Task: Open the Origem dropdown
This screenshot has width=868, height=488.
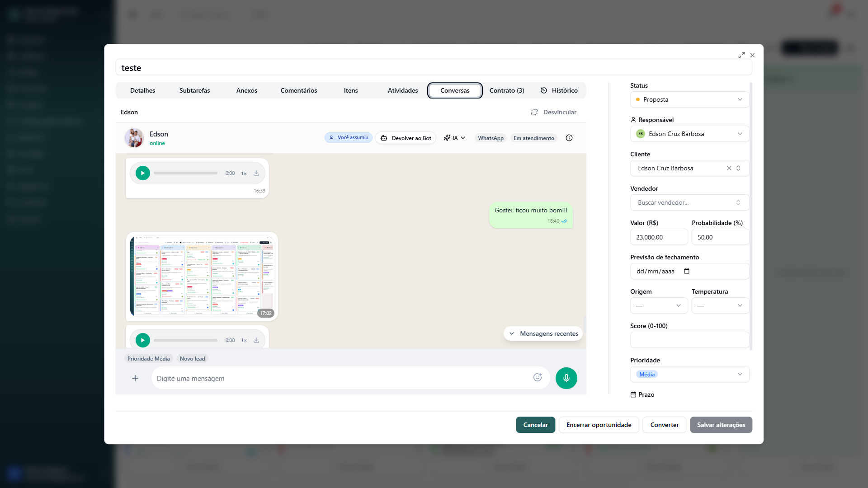Action: (x=659, y=305)
